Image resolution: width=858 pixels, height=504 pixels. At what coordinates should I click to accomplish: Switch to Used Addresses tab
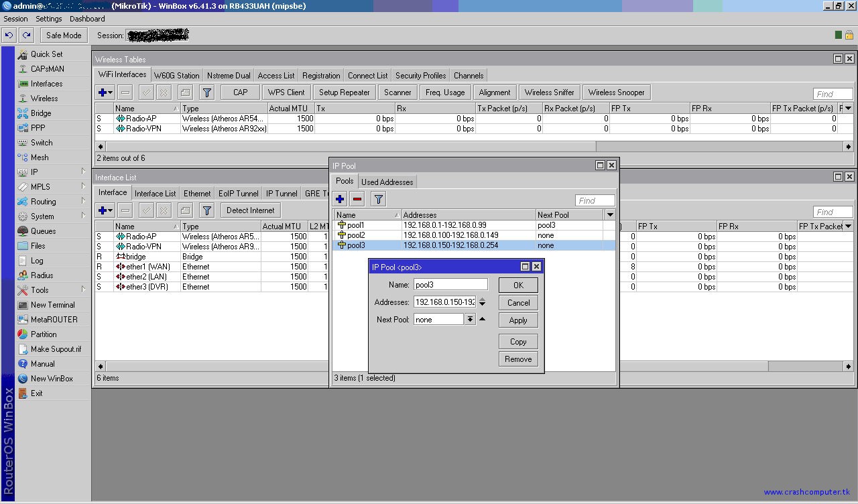(x=387, y=182)
